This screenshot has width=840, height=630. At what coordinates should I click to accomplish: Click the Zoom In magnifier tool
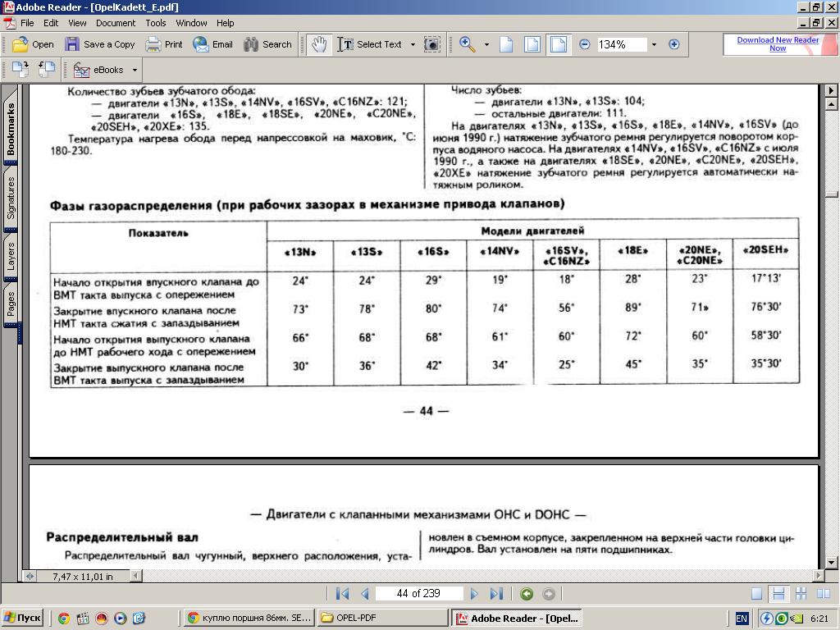coord(468,44)
